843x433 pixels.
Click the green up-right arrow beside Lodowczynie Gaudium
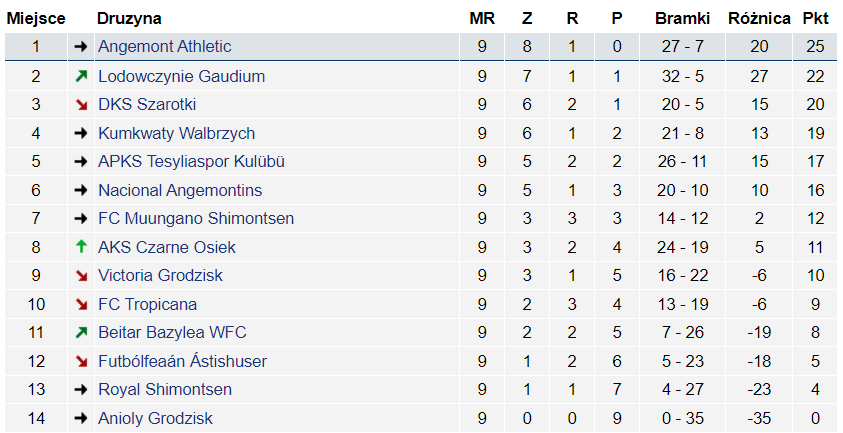pyautogui.click(x=81, y=76)
